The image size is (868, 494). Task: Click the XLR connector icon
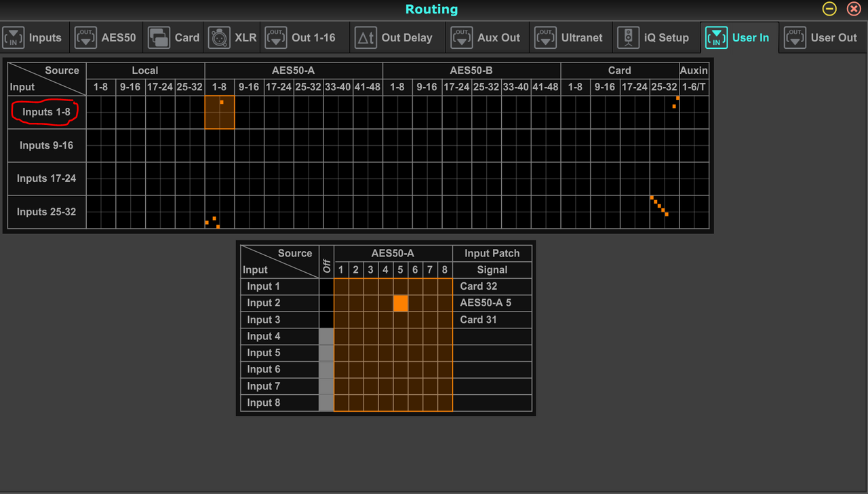coord(219,37)
